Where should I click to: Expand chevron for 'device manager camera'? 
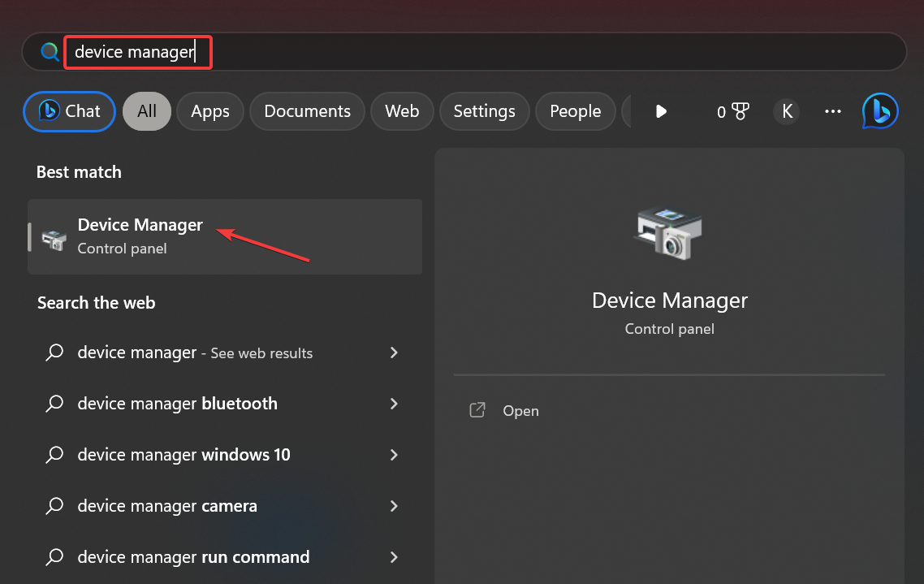pyautogui.click(x=395, y=506)
